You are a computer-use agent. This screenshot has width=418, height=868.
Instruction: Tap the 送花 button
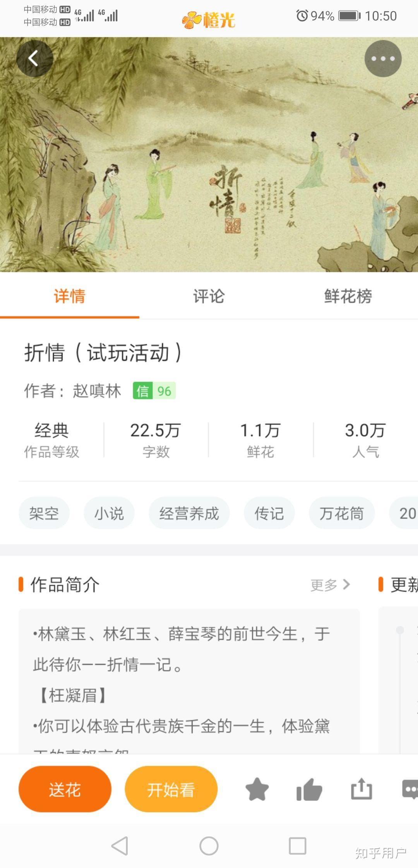pyautogui.click(x=65, y=789)
